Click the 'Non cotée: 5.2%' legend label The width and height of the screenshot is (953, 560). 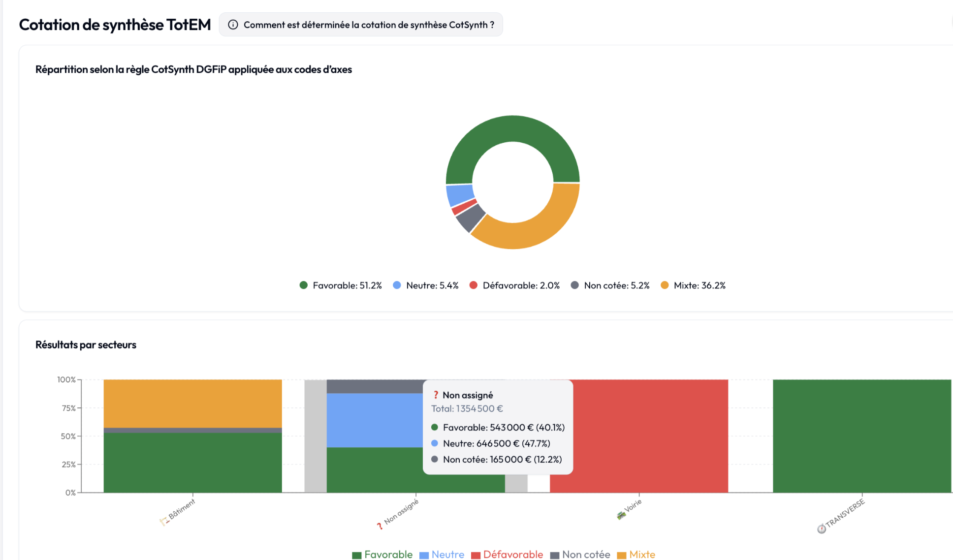coord(616,285)
